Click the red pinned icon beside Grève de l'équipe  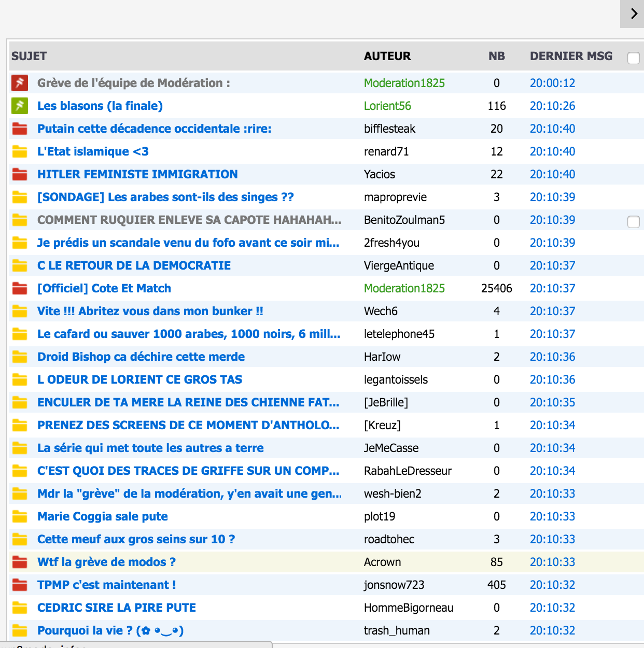20,83
